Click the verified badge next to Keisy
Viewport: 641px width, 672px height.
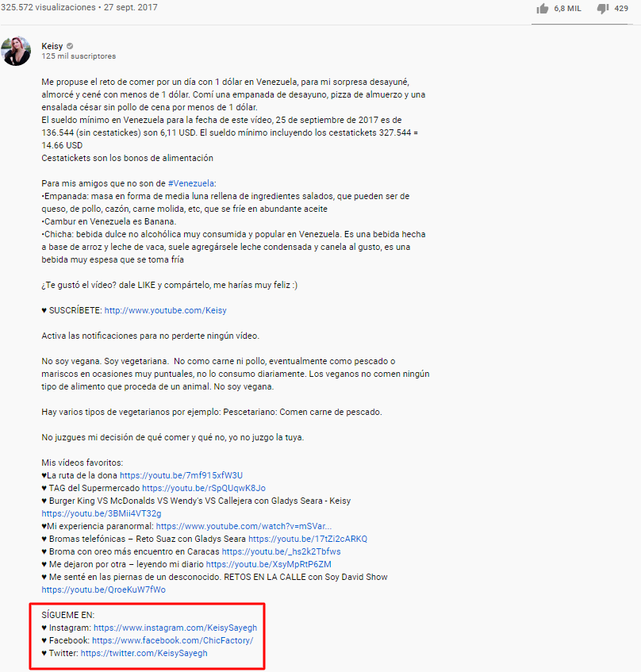[x=70, y=46]
